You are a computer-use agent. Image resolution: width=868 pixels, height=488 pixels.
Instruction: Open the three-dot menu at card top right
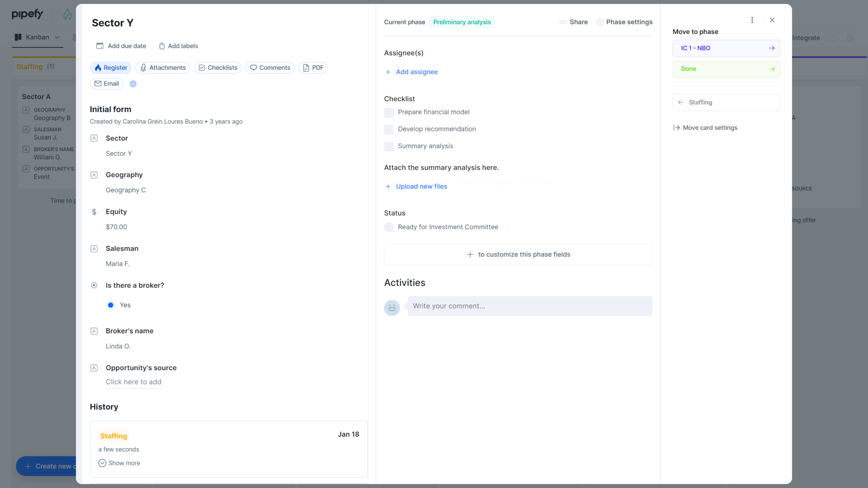752,20
